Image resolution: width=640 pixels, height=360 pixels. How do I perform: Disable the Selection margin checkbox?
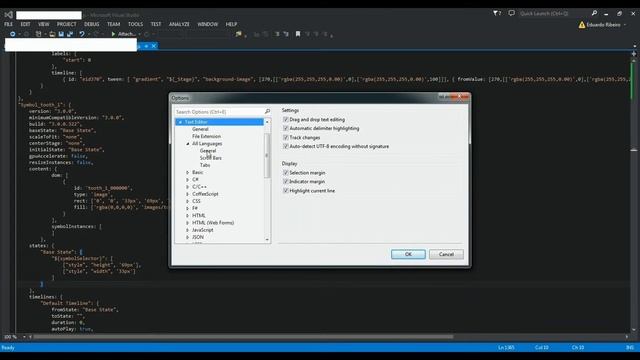tap(286, 173)
